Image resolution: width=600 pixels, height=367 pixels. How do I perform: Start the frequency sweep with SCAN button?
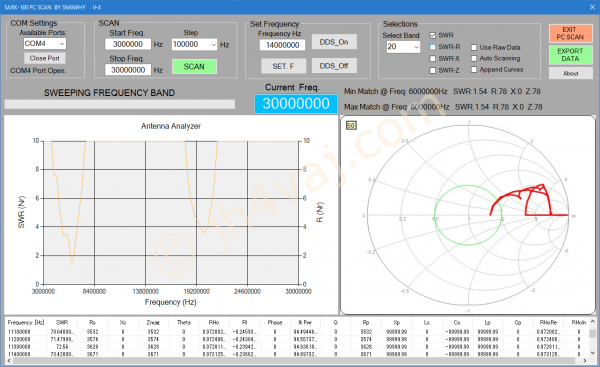tap(194, 67)
